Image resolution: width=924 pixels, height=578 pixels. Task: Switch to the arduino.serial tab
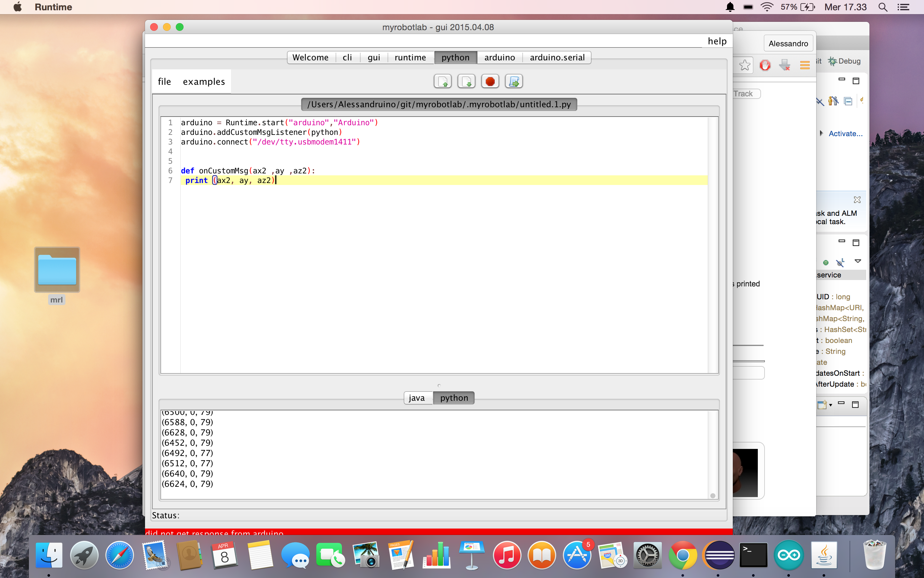[x=557, y=57]
